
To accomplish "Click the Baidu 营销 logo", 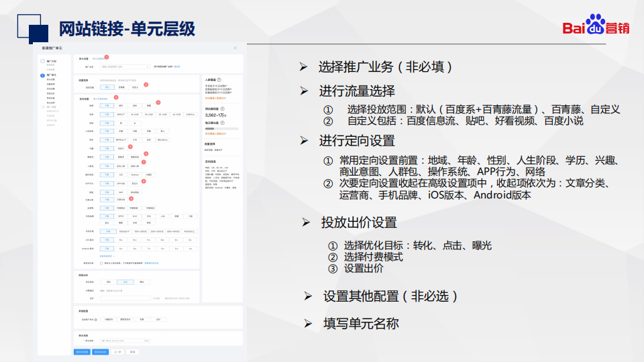I will click(x=596, y=25).
